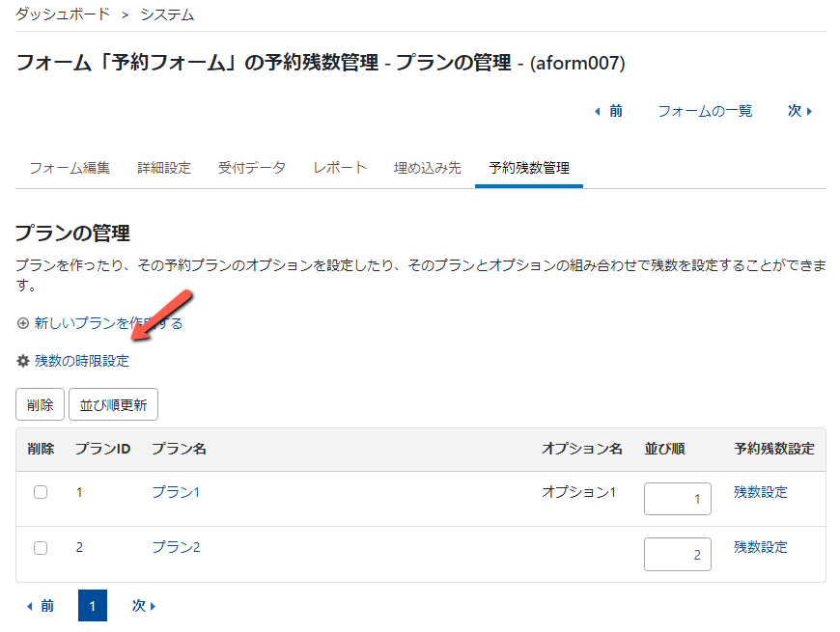
Task: Switch to the レポート tab
Action: point(339,166)
